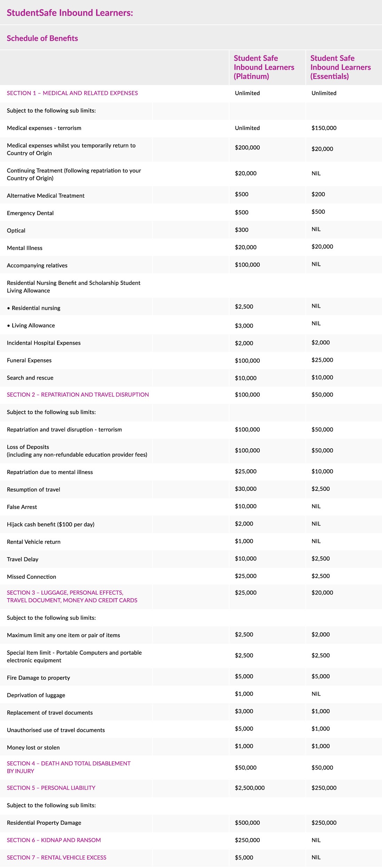Click the Missed Connection row label
The width and height of the screenshot is (382, 868).
31,577
